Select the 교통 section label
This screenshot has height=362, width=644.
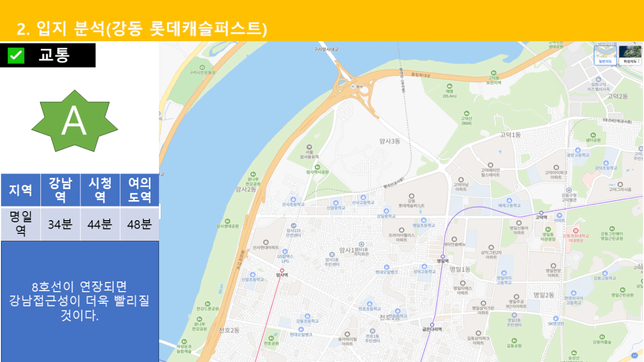(x=54, y=55)
